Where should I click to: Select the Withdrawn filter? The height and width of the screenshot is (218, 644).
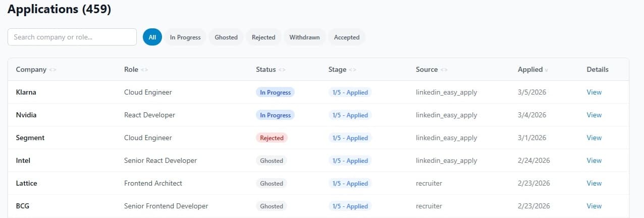pos(304,37)
